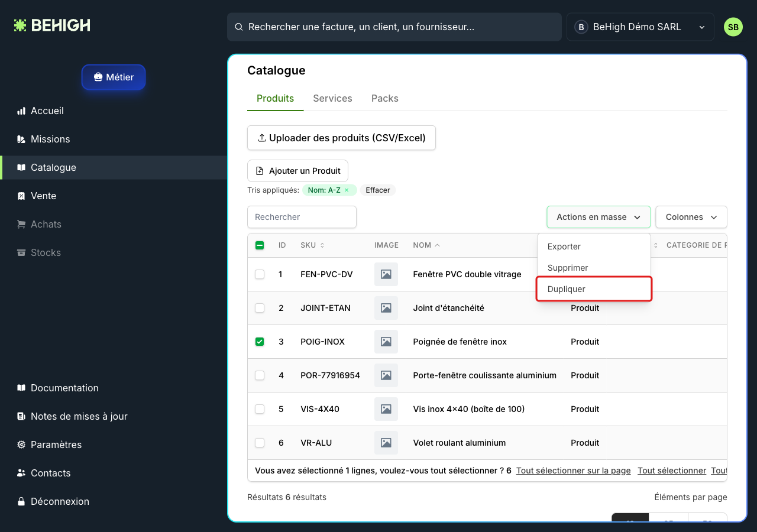Screen dimensions: 757x532
Task: Select the POR-77916954 row checkbox
Action: (x=260, y=375)
